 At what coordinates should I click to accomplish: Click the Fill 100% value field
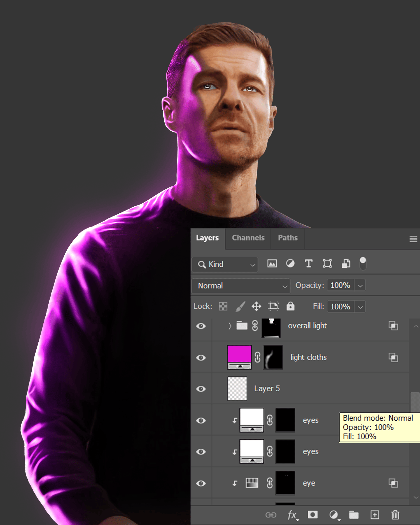pyautogui.click(x=340, y=307)
